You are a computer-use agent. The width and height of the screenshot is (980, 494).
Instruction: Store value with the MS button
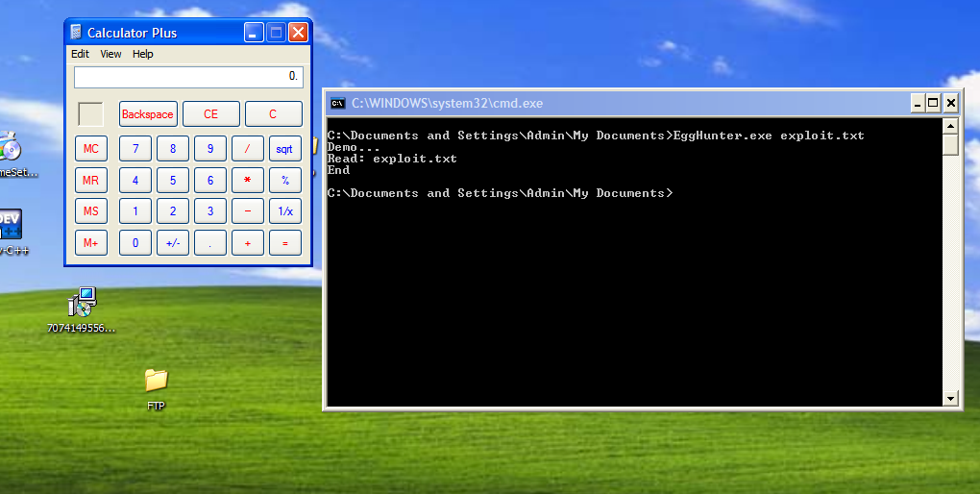(x=91, y=211)
